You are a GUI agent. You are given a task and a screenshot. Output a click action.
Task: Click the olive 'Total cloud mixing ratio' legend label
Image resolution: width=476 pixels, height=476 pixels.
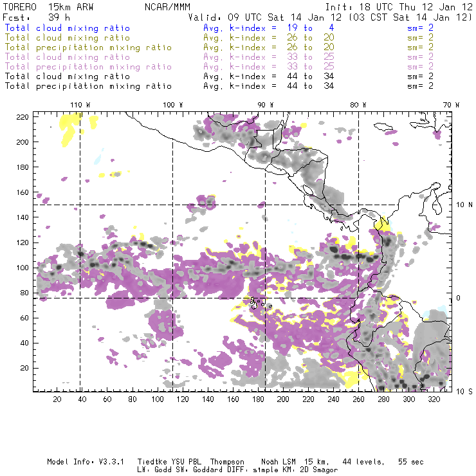[x=68, y=38]
